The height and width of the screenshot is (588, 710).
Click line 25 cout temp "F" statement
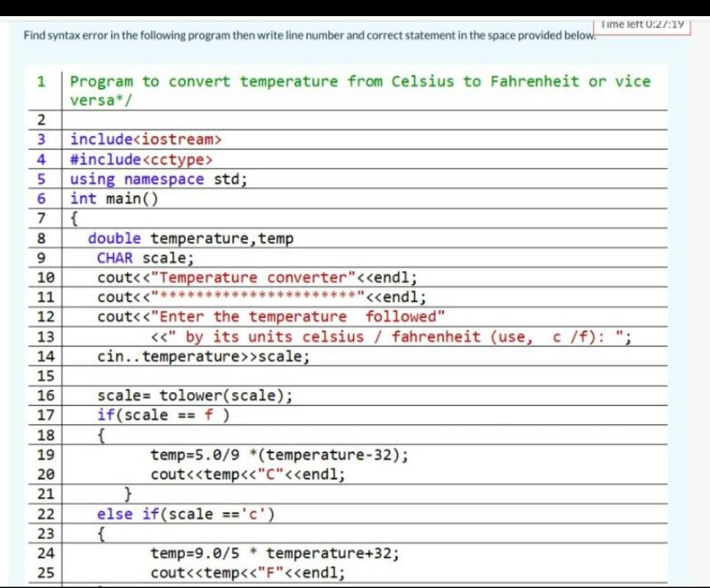247,573
